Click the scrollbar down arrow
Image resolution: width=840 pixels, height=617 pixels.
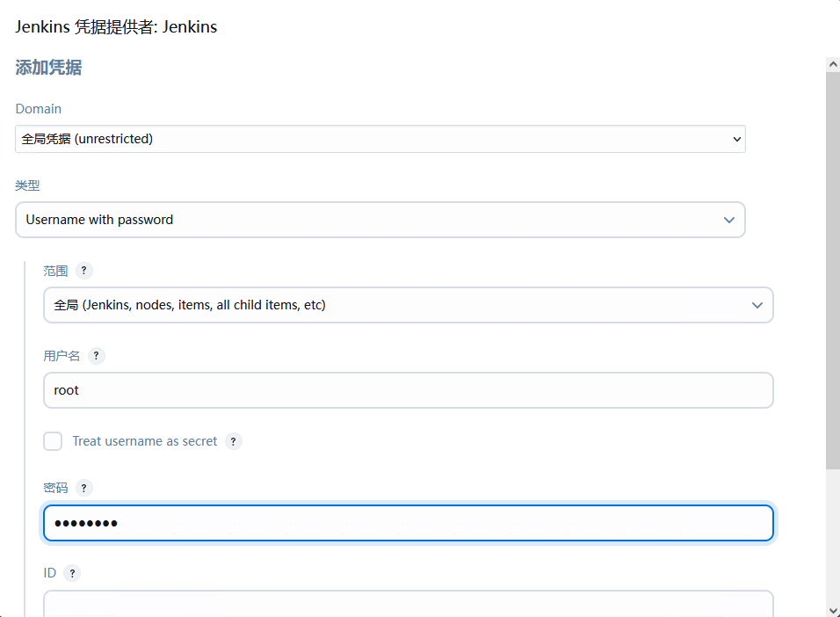tap(833, 609)
